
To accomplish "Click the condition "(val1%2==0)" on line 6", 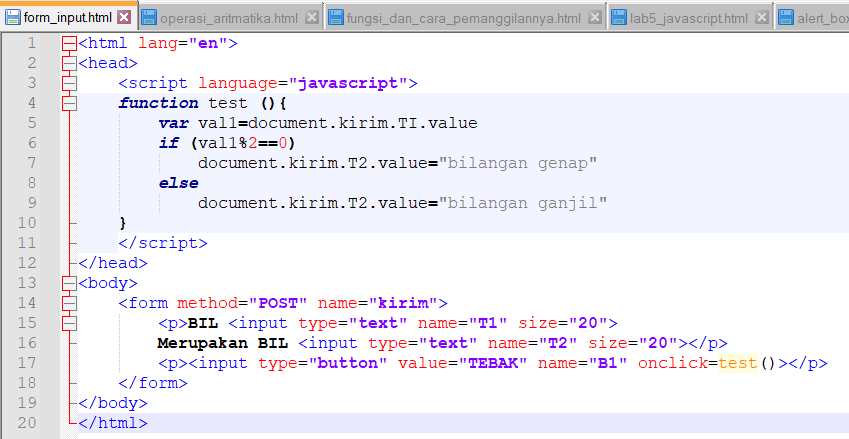I will pos(243,143).
